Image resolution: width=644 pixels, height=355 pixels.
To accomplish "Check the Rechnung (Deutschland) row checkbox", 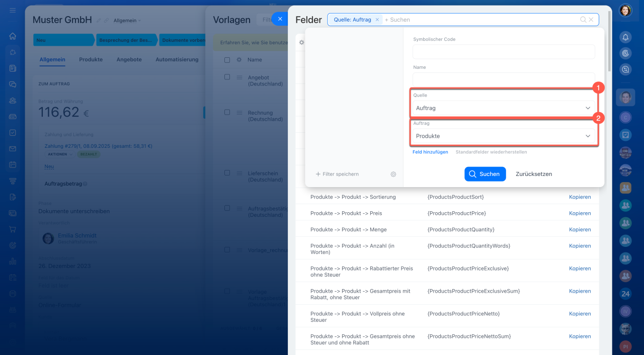I will pyautogui.click(x=227, y=112).
